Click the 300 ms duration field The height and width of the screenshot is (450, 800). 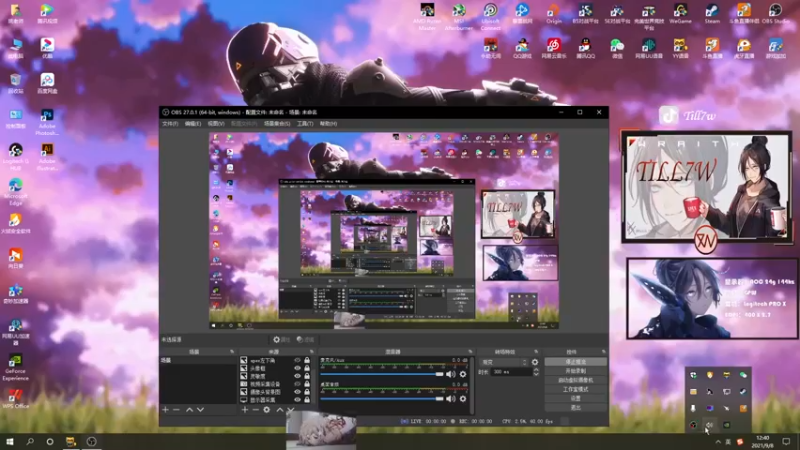[511, 372]
